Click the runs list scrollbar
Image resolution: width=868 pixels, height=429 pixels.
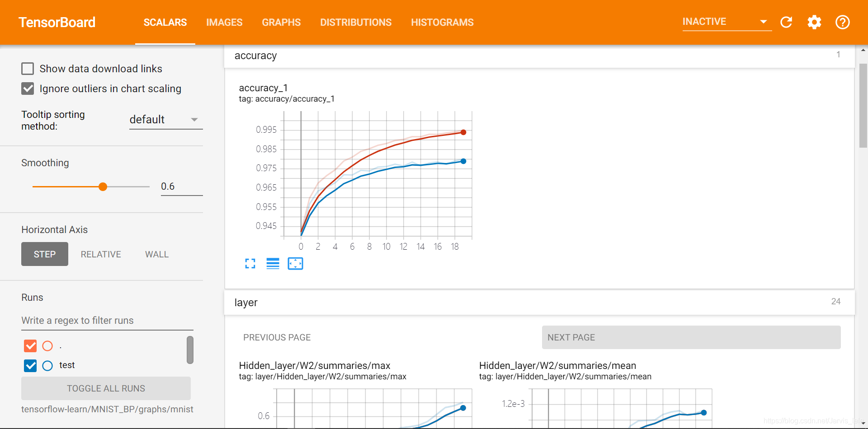pos(190,350)
